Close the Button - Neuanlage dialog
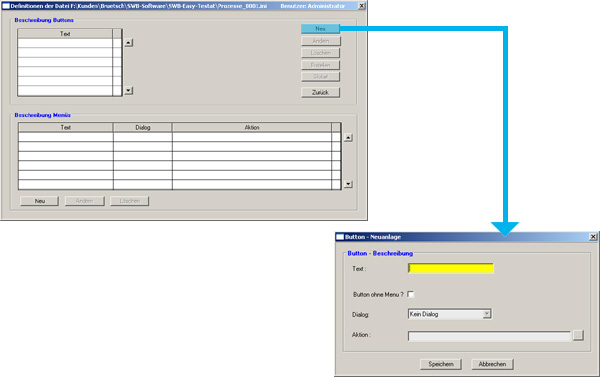600x377 pixels. (x=593, y=237)
